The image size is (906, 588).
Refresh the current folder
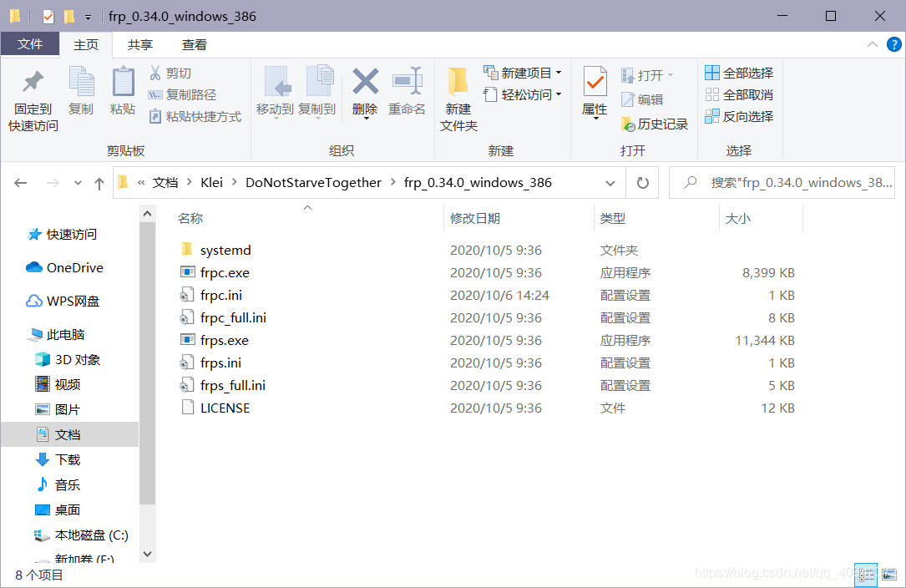tap(642, 183)
